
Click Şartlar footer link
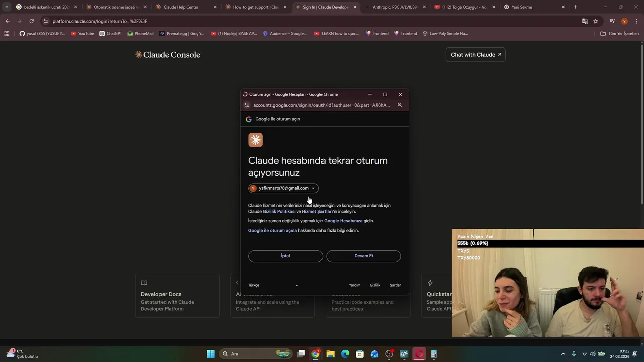click(395, 285)
